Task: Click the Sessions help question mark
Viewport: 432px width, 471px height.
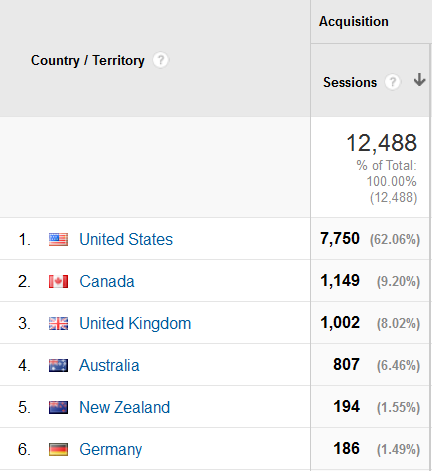Action: [x=393, y=82]
